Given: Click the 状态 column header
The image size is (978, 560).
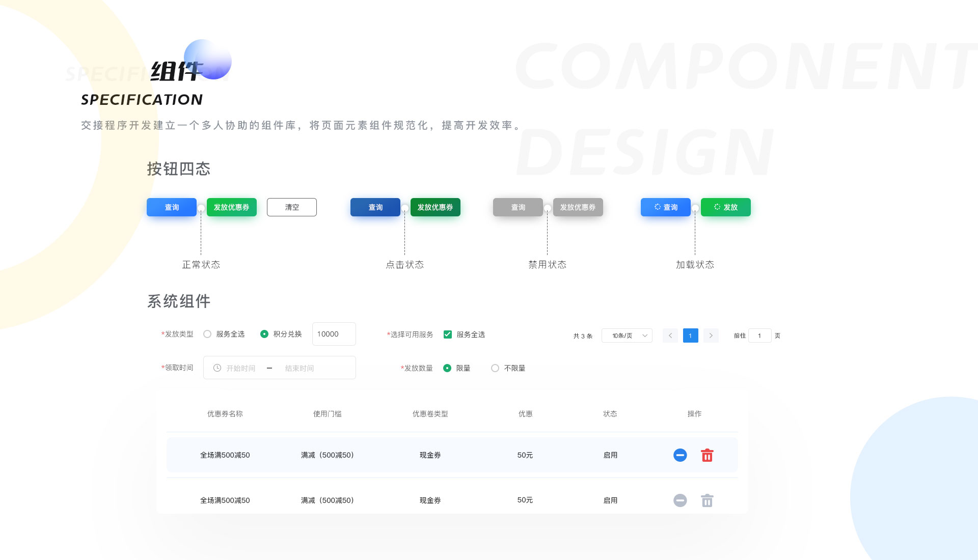Looking at the screenshot, I should (x=610, y=414).
